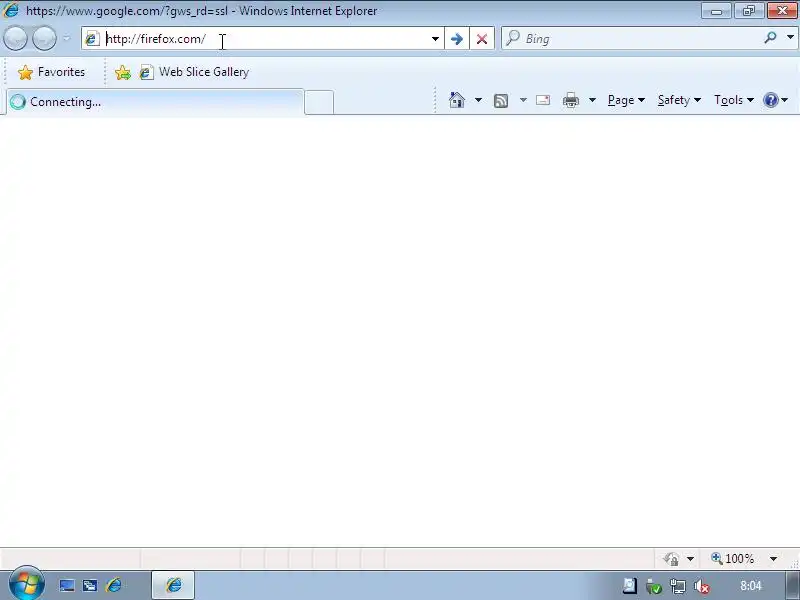Click the Add to Favorites Bar icon
The width and height of the screenshot is (800, 600).
122,72
